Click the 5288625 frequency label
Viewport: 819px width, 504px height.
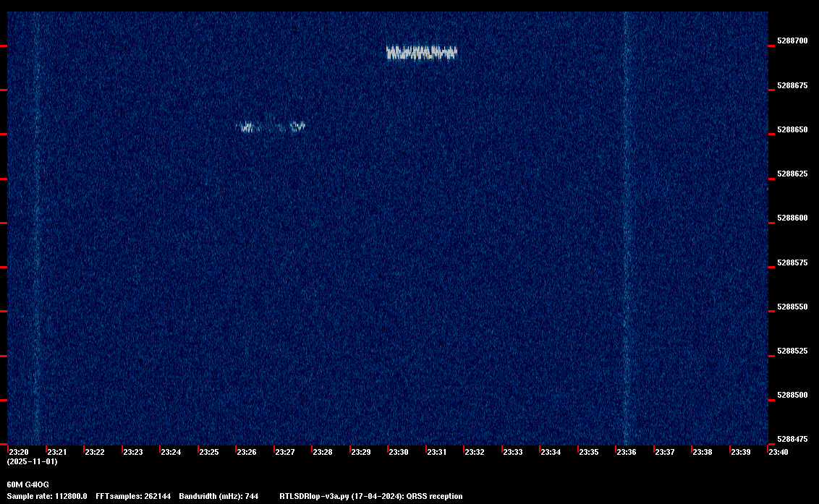[x=792, y=174]
